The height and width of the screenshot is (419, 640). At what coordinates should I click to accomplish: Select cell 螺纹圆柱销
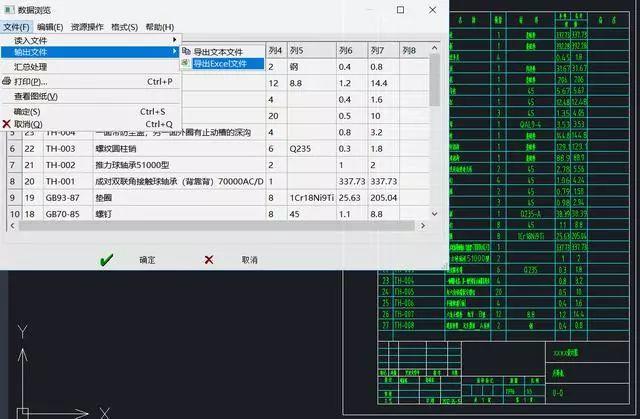pos(180,149)
